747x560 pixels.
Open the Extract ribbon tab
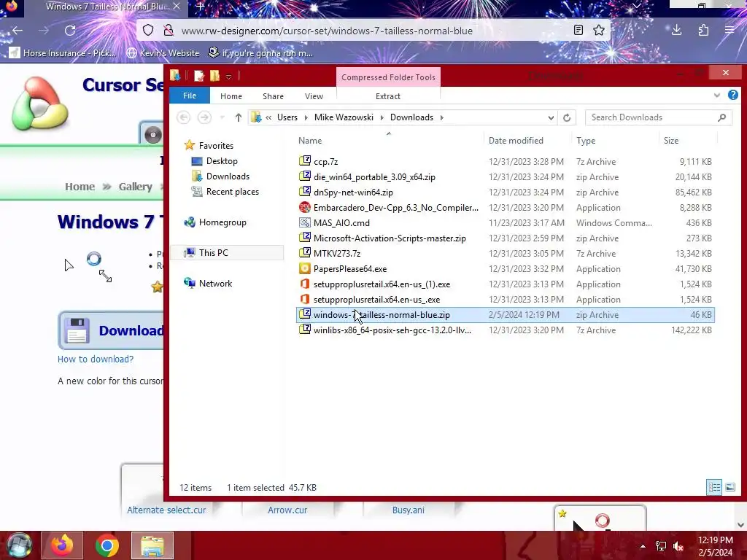388,96
